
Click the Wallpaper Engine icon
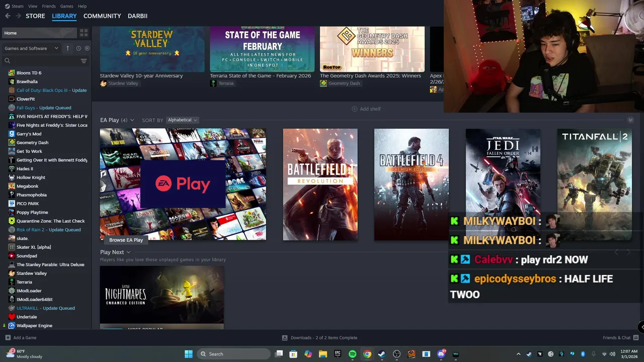coord(12,325)
